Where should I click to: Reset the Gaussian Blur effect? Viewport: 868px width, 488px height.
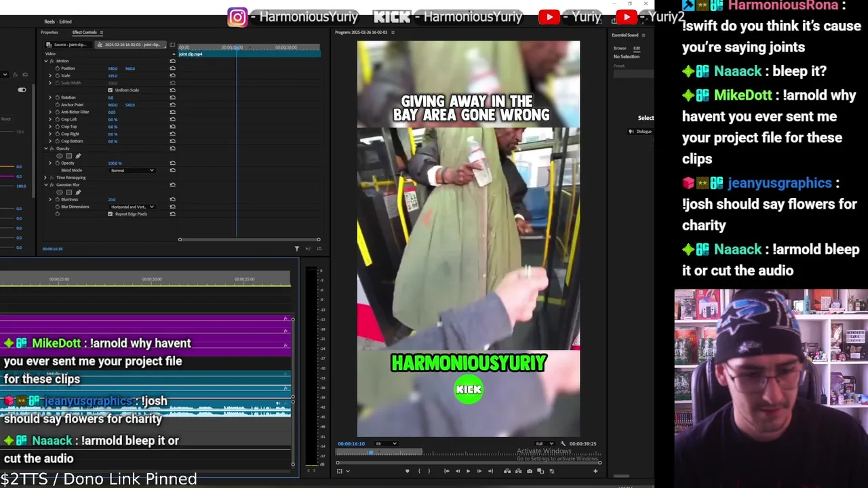(172, 185)
